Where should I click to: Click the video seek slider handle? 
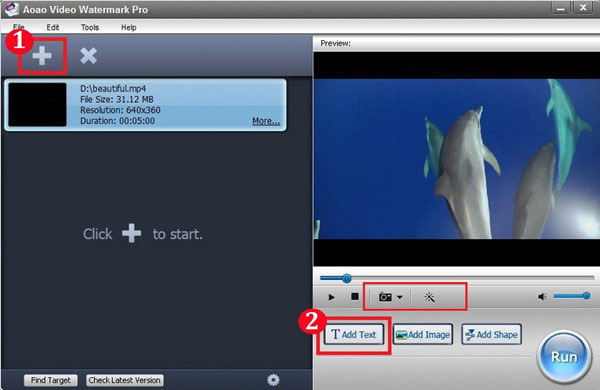(x=346, y=278)
